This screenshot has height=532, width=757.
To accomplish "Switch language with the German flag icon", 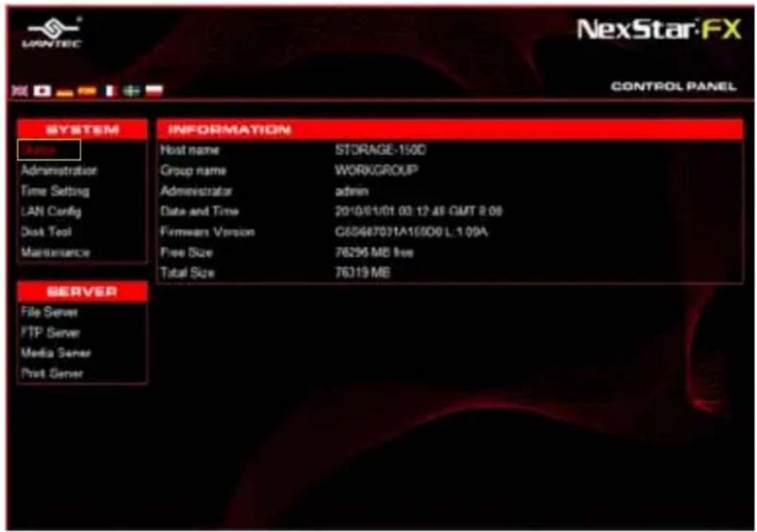I will point(65,92).
